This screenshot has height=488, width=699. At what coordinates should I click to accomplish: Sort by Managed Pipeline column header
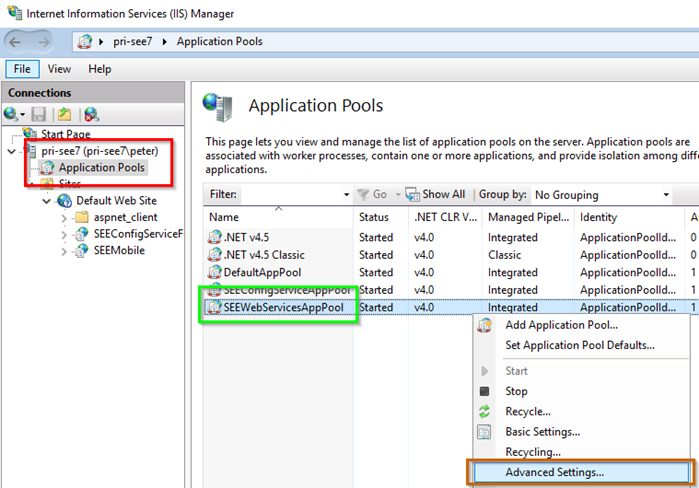point(528,217)
